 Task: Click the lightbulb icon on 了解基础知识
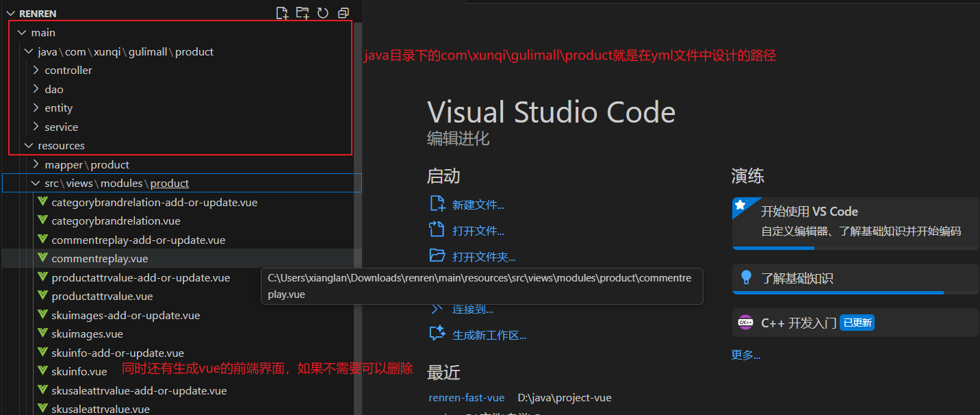[746, 278]
